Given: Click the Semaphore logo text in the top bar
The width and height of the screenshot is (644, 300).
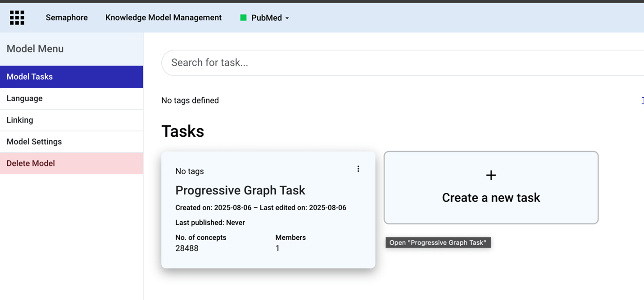Looking at the screenshot, I should coord(66,17).
